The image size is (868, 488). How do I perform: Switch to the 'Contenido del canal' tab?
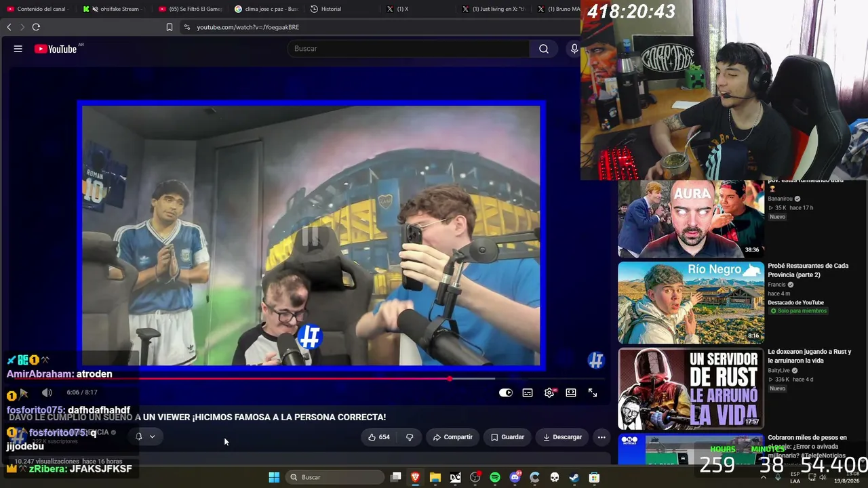(x=39, y=9)
